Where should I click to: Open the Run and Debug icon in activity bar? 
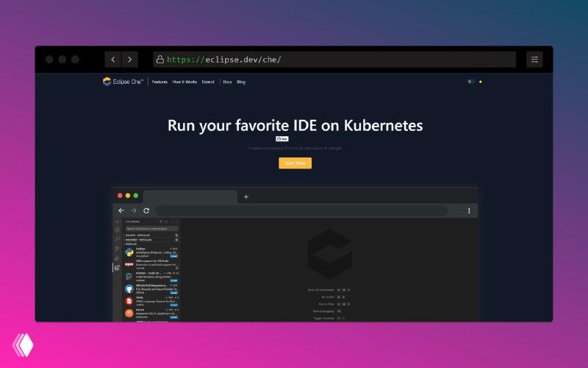(117, 258)
